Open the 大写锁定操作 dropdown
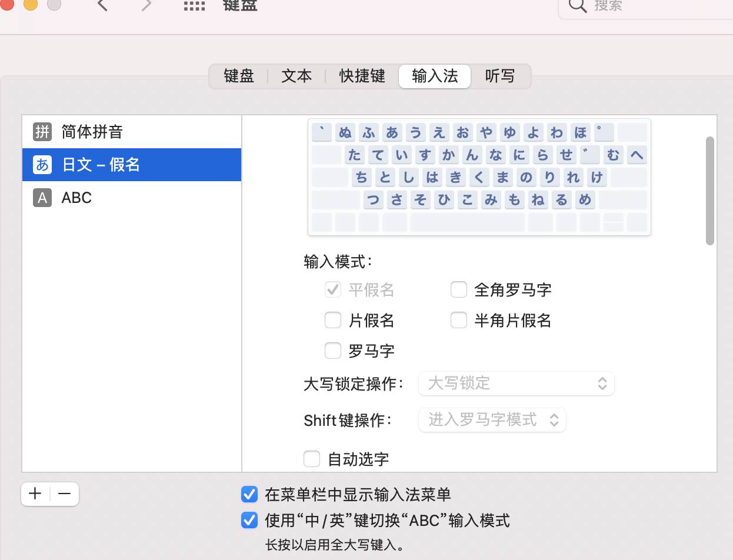733x560 pixels. [516, 384]
